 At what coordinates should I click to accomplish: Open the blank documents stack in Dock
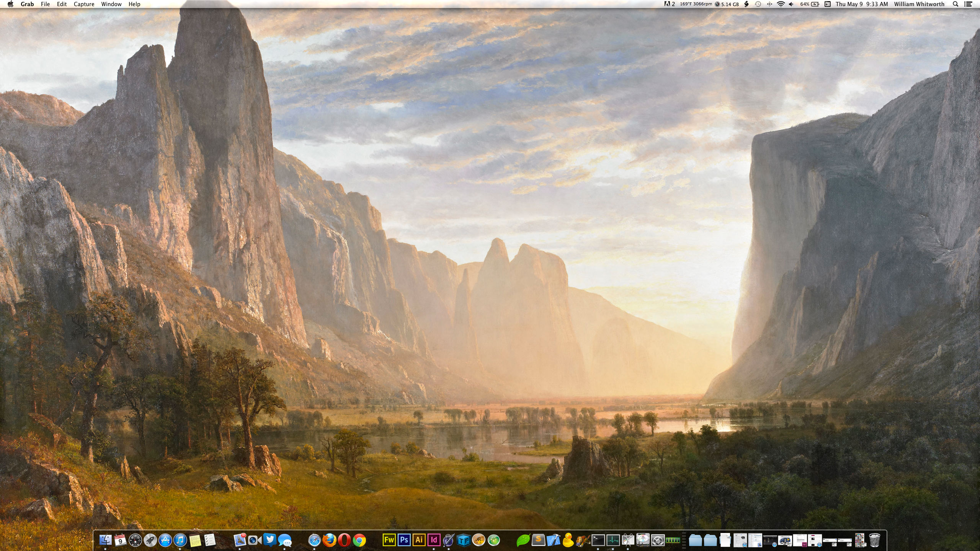point(725,540)
